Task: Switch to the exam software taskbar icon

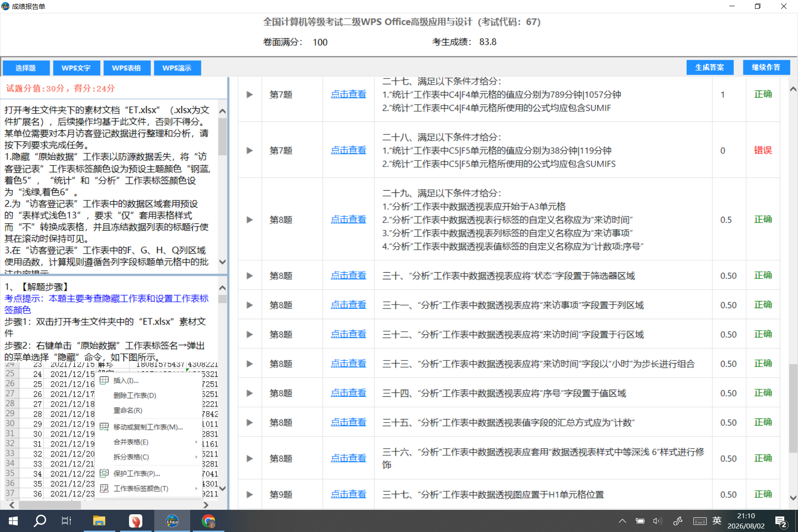Action: point(172,521)
